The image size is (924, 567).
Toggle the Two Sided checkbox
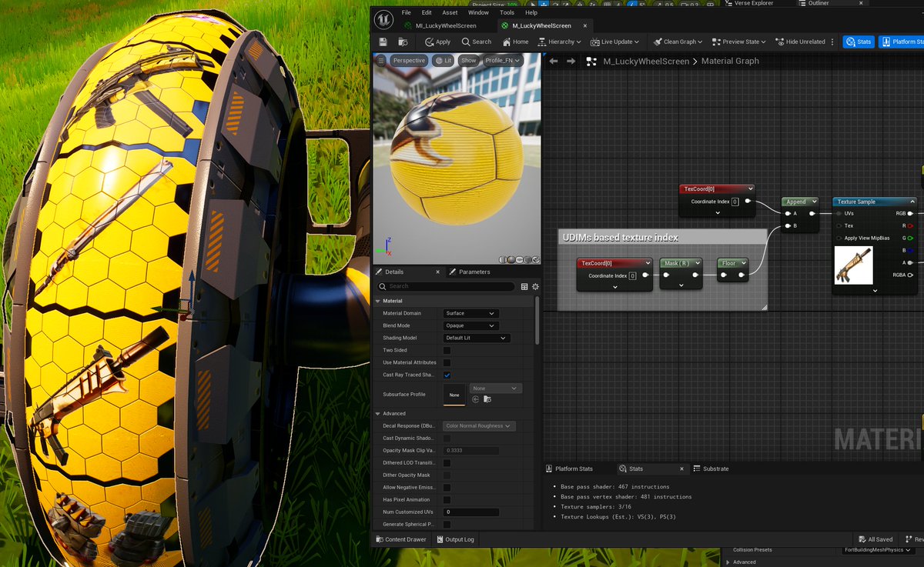tap(447, 350)
